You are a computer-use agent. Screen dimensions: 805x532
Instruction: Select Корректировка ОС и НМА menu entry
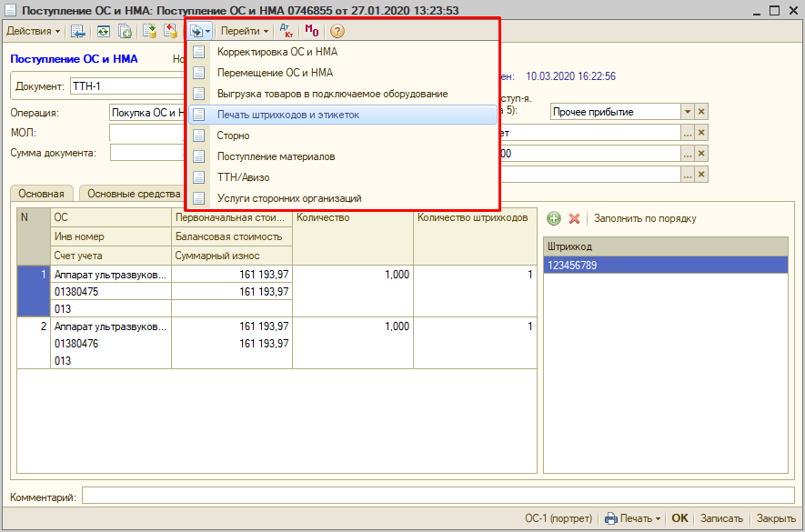pos(277,52)
